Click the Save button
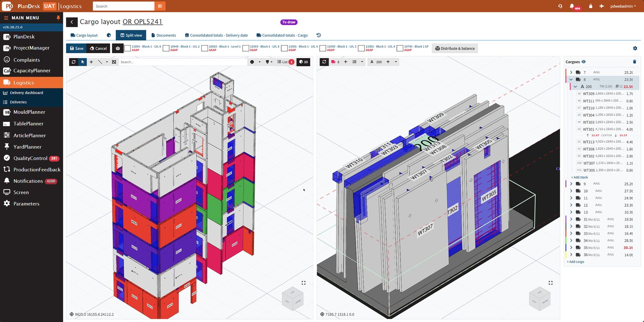Viewport: 644px width, 322px height. (76, 48)
